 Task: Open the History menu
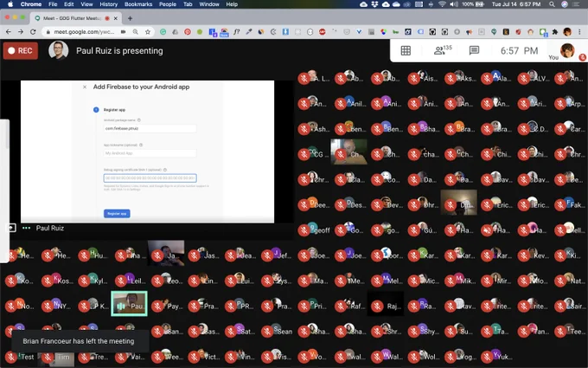pyautogui.click(x=108, y=4)
